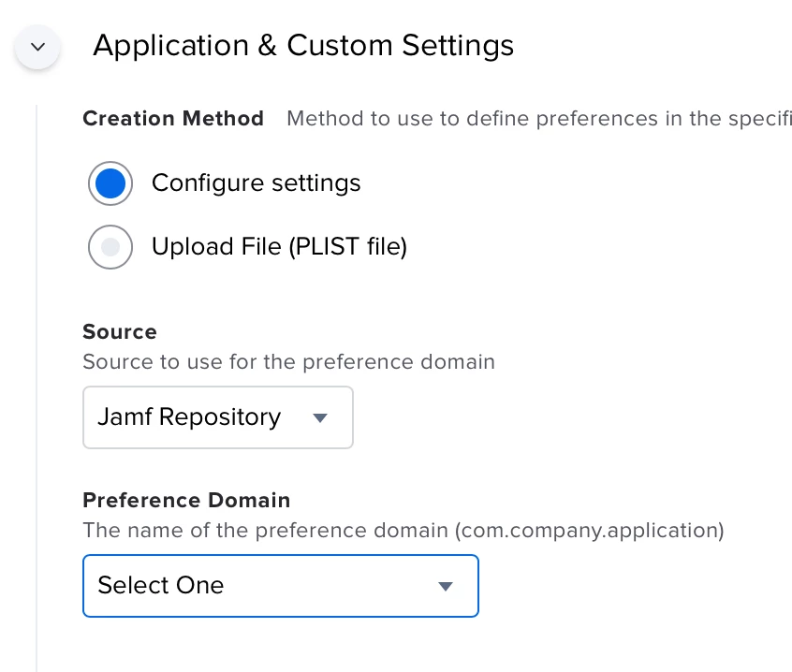Click the Upload File (PLIST file) label
The image size is (792, 672).
(279, 247)
